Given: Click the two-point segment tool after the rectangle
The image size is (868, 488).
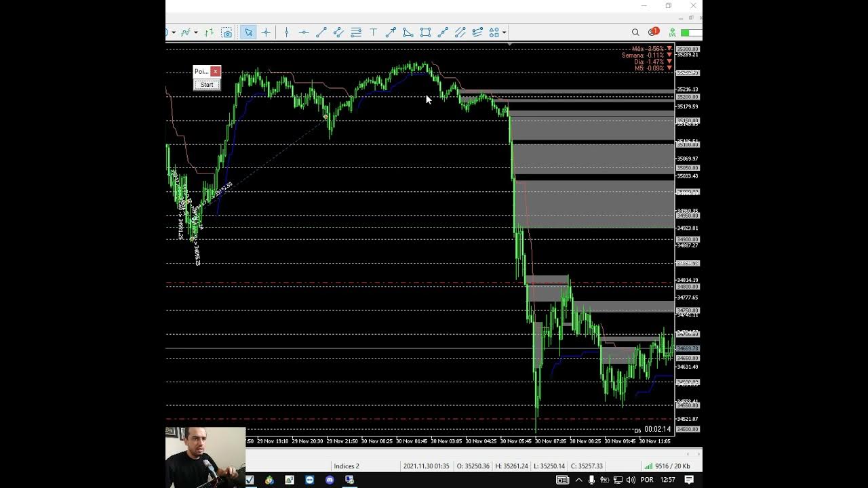Looking at the screenshot, I should [443, 32].
